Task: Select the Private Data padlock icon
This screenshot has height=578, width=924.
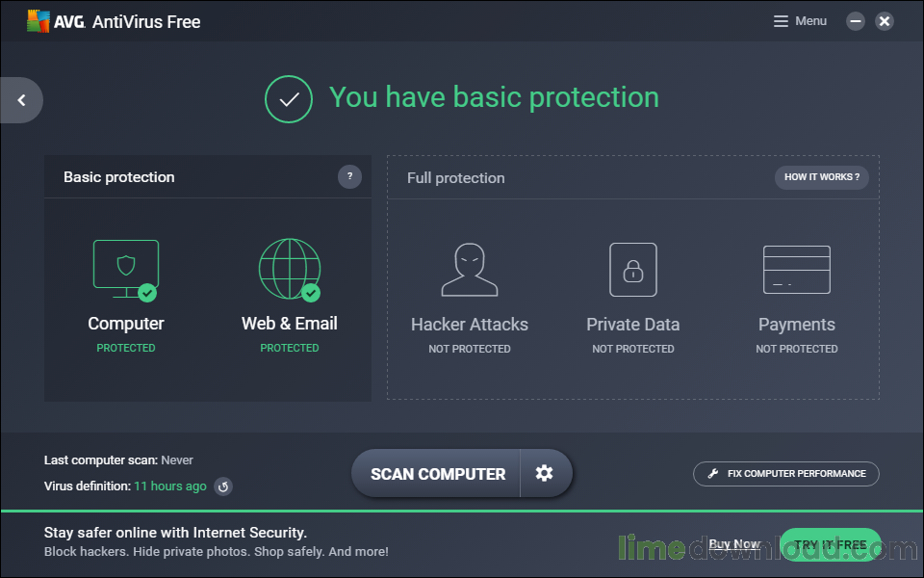Action: point(632,268)
